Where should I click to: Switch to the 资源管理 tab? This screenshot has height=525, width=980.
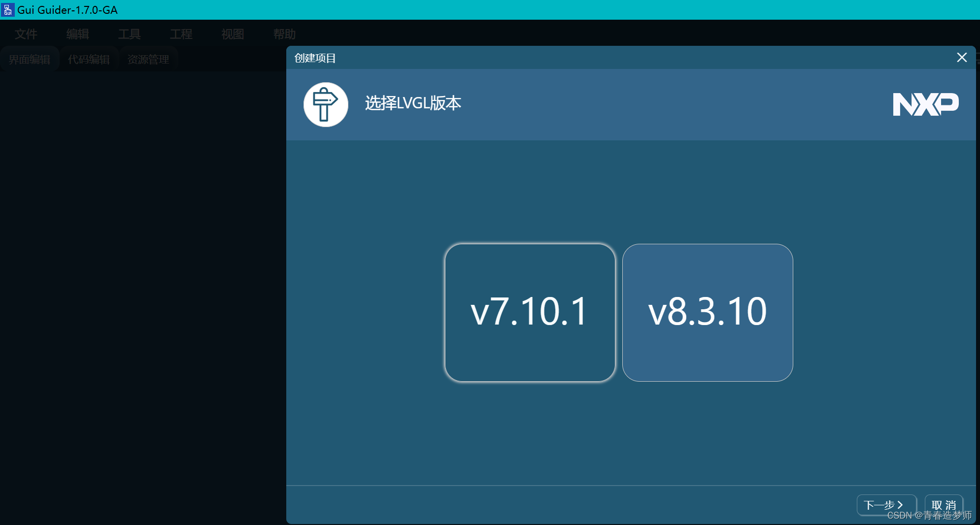(148, 58)
